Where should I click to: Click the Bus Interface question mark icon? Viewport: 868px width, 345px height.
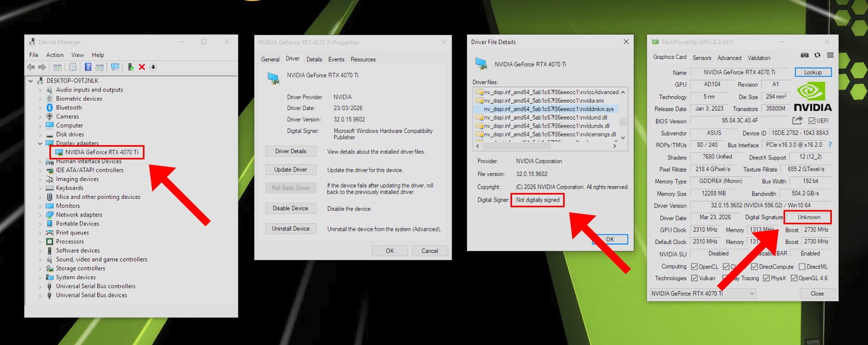pos(830,145)
